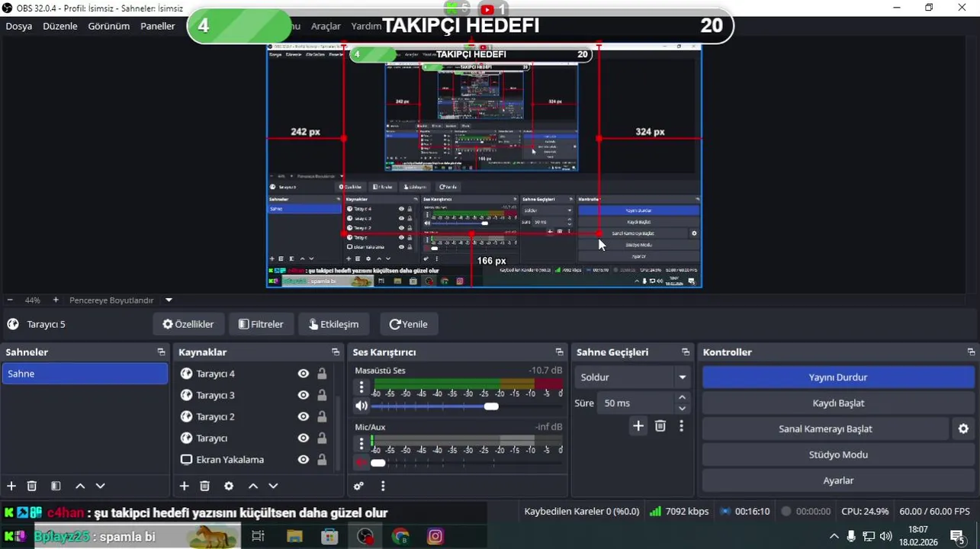This screenshot has height=549, width=980.
Task: Hide the Tarayıcı 3 source
Action: (x=304, y=395)
